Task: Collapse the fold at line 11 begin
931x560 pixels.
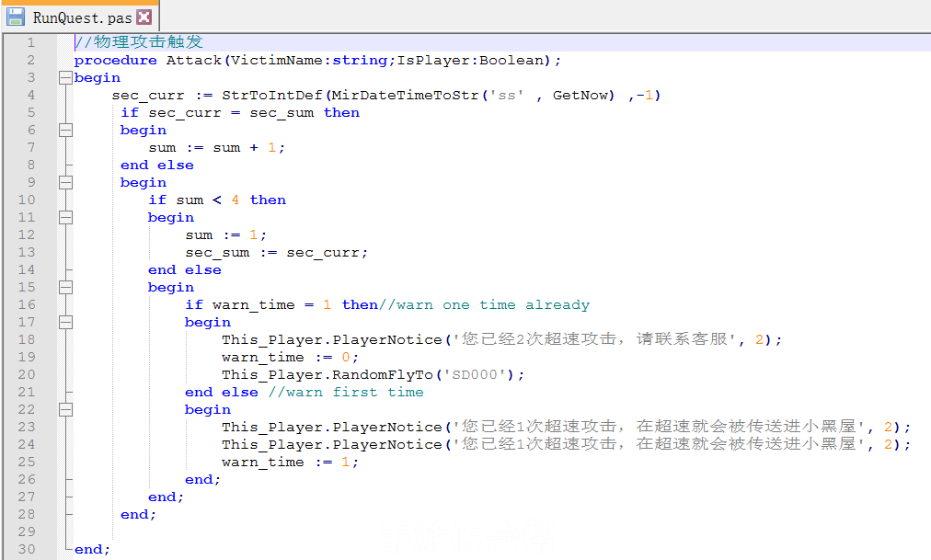Action: point(65,217)
